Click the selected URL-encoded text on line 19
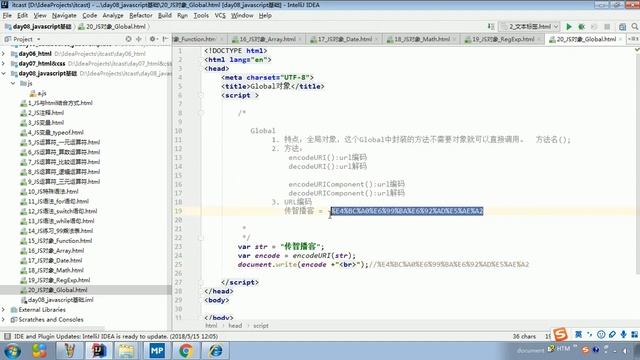Image resolution: width=640 pixels, height=360 pixels. click(x=407, y=211)
